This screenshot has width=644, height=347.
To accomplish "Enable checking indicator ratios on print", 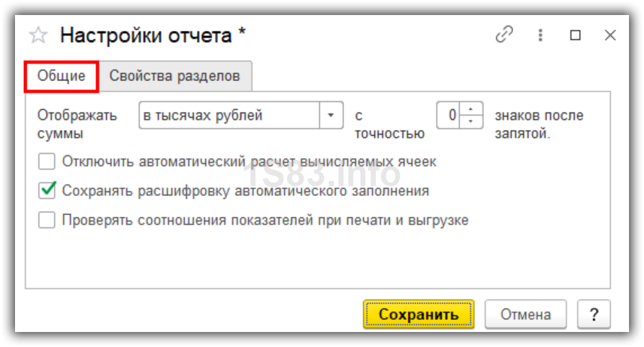I will (x=47, y=220).
